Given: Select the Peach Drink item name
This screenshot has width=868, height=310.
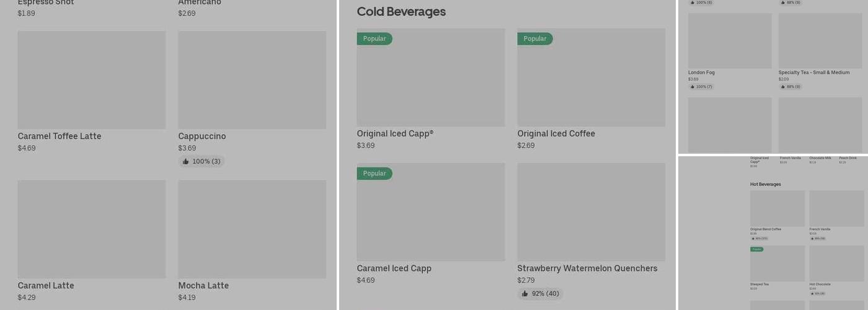Looking at the screenshot, I should [848, 158].
